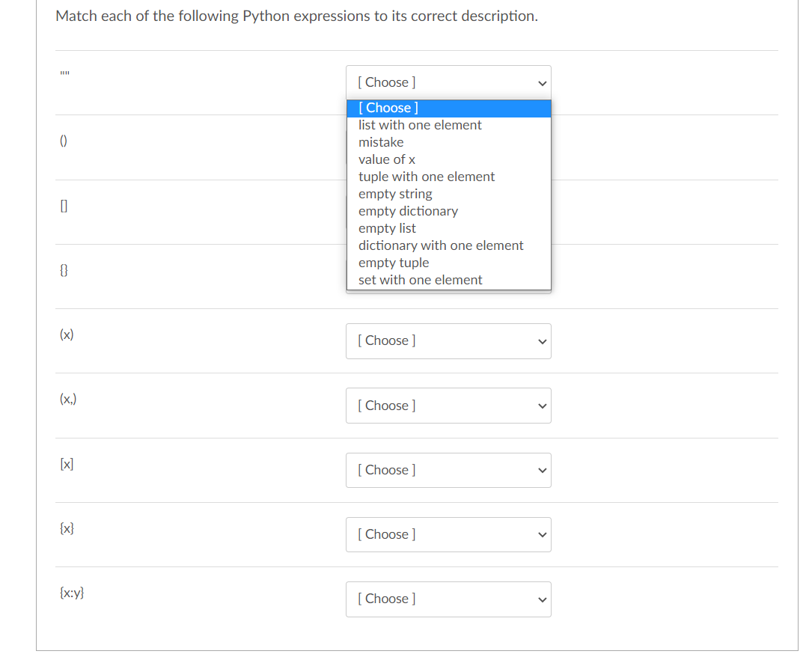Choose 'empty tuple' from dropdown list
The image size is (812, 660).
[394, 263]
